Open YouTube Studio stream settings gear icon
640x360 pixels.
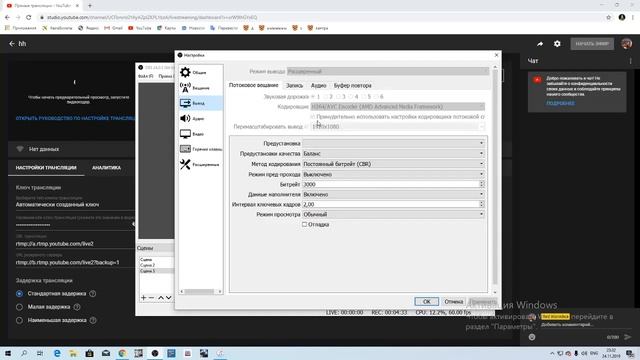557,44
